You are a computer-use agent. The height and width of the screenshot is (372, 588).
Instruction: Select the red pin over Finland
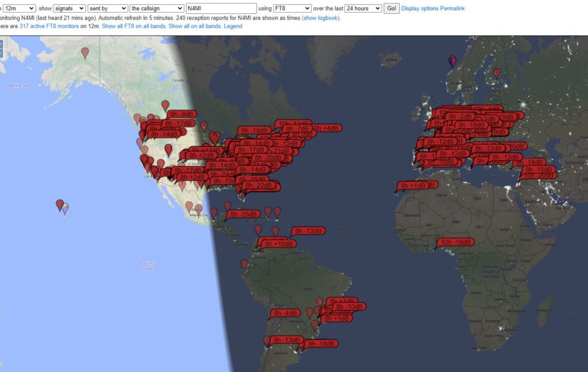[497, 72]
